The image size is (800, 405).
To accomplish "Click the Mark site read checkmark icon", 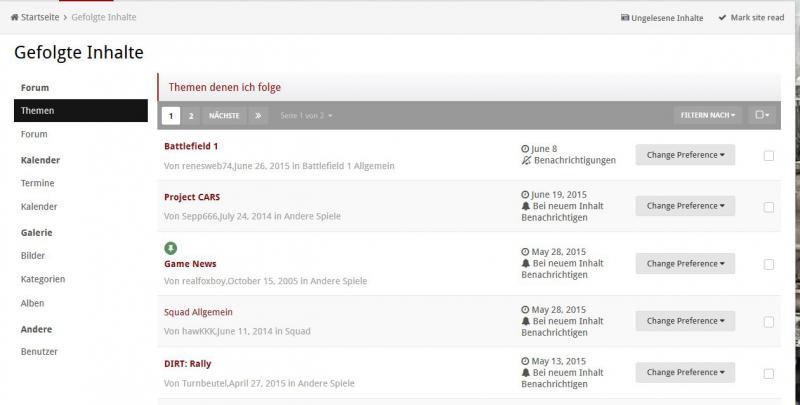I will pos(722,18).
